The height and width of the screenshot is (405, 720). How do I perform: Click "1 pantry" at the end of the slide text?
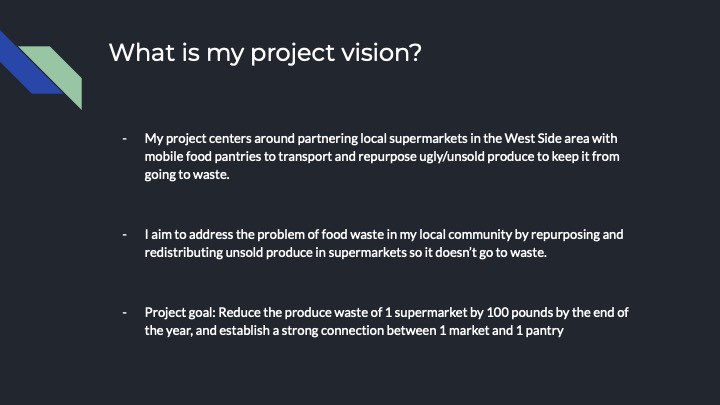pos(539,331)
